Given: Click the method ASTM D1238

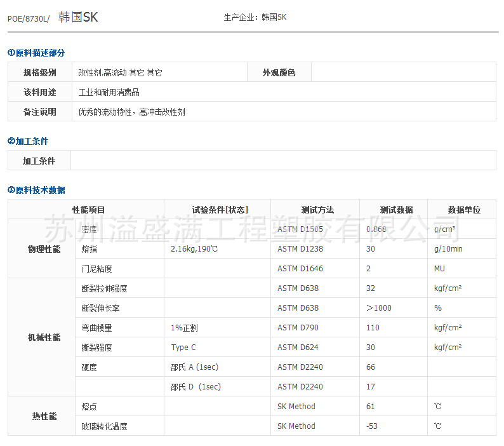Looking at the screenshot, I should [x=300, y=249].
